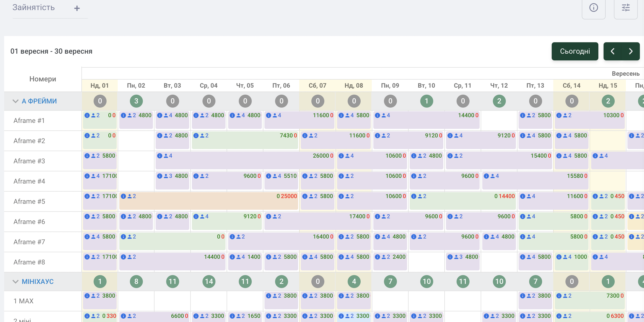Go to next month with right arrow
The height and width of the screenshot is (322, 644).
pyautogui.click(x=631, y=51)
